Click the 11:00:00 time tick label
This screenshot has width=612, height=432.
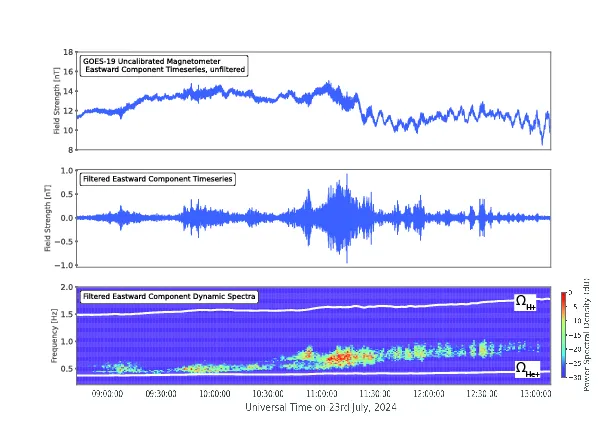tap(321, 393)
